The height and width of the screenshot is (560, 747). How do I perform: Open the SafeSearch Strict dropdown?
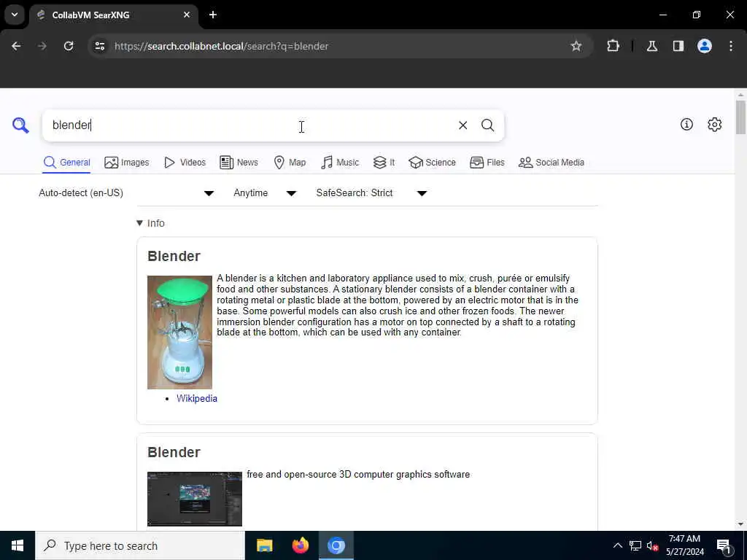(x=371, y=192)
